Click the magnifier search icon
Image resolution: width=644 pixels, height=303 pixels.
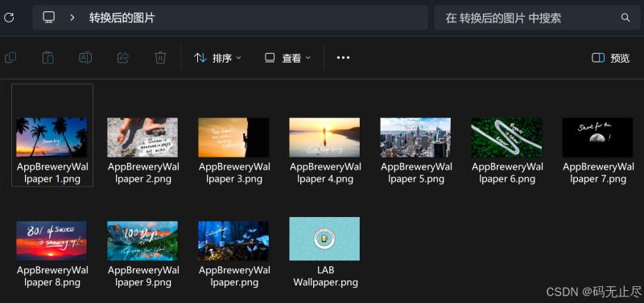click(625, 18)
